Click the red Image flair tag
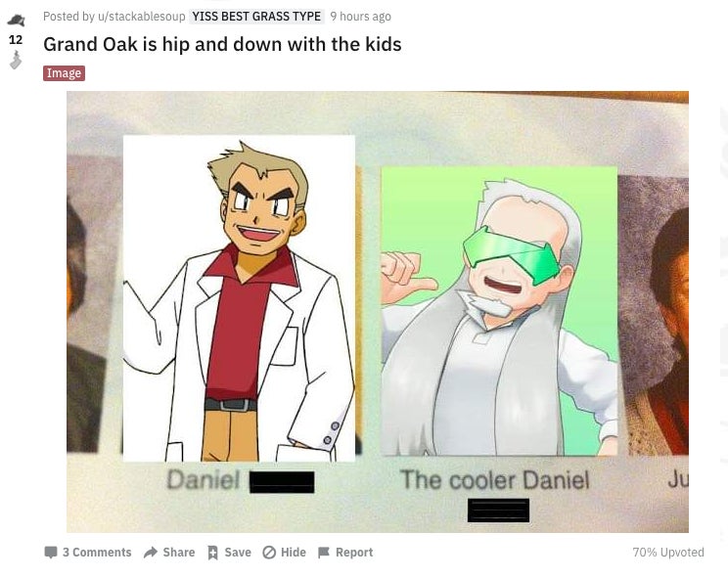 [x=64, y=73]
